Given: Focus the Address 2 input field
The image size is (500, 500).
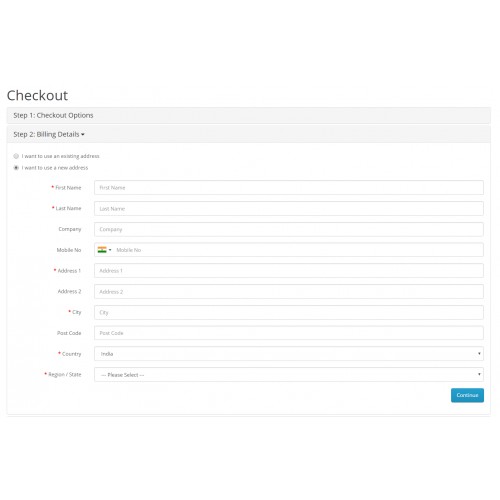Looking at the screenshot, I should pyautogui.click(x=289, y=292).
